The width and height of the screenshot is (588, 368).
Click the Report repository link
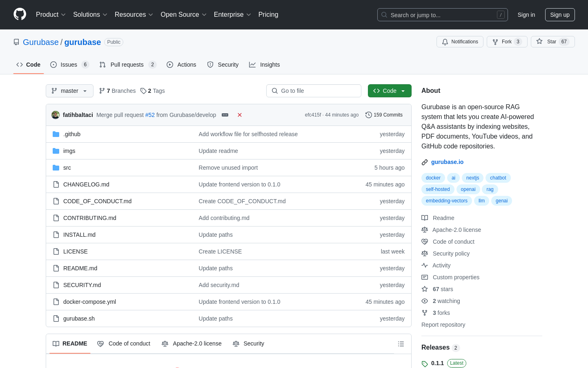tap(443, 325)
